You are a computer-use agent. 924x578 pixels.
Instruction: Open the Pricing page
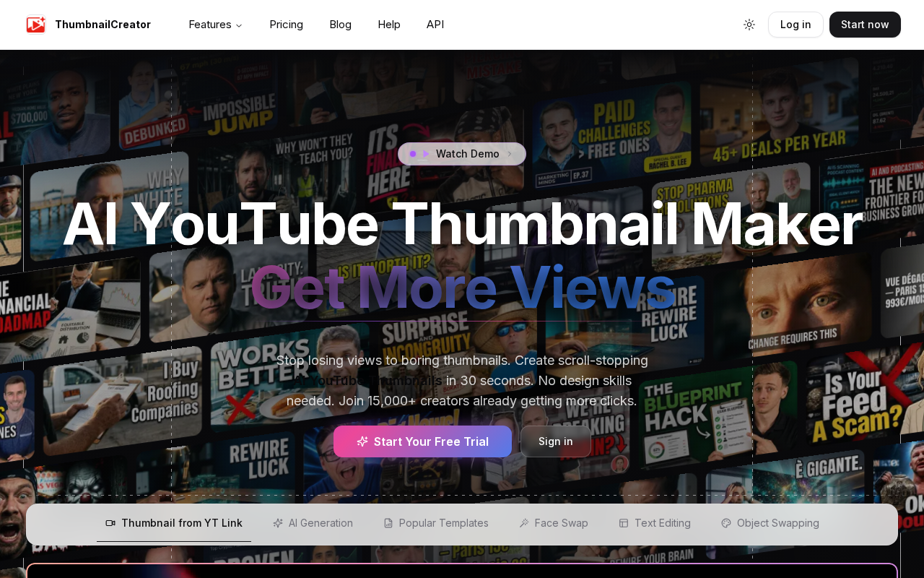[x=287, y=25]
